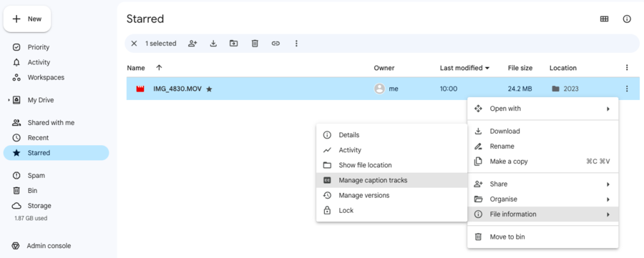The height and width of the screenshot is (258, 644).
Task: Expand the My Drive tree arrow
Action: point(9,100)
